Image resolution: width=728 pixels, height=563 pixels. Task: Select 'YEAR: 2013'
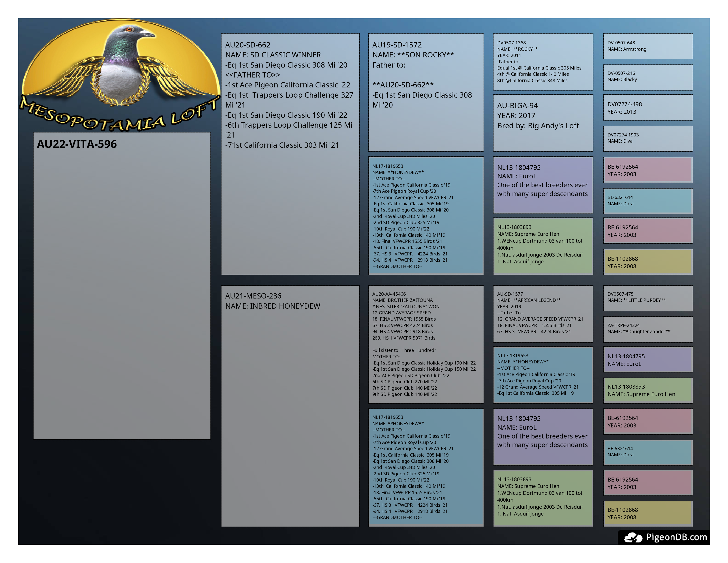tap(622, 112)
